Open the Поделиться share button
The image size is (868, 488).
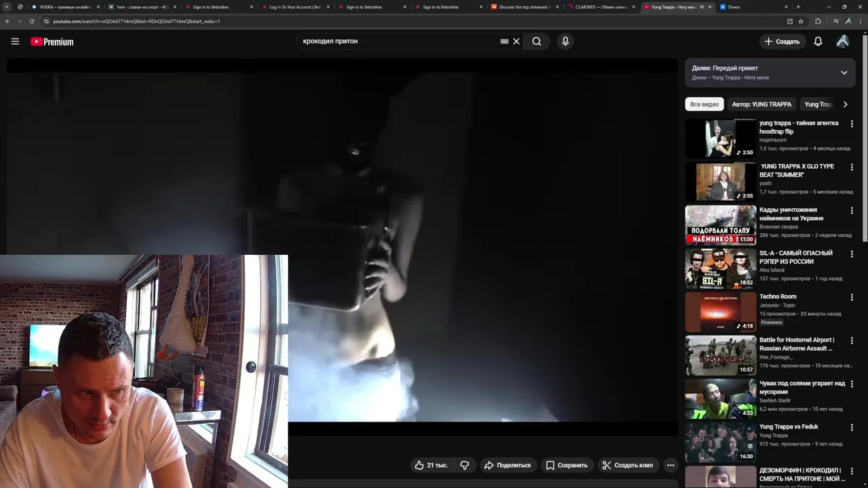point(507,465)
